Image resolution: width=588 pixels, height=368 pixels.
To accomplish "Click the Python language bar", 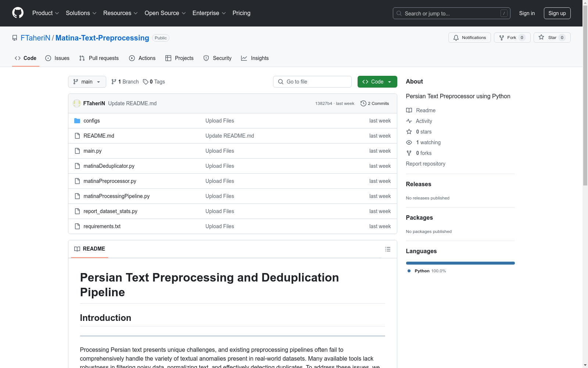I will pyautogui.click(x=460, y=263).
